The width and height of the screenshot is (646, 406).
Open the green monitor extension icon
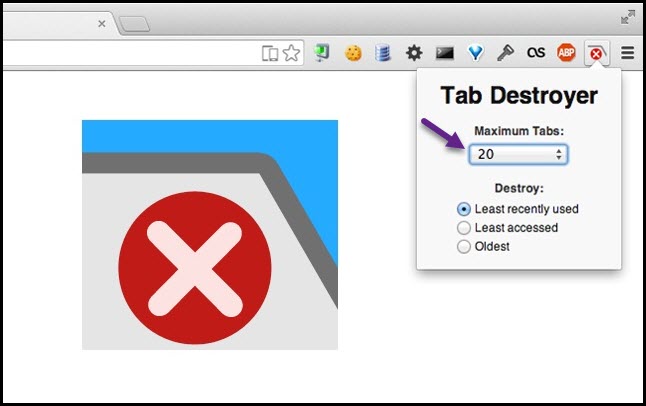(322, 53)
